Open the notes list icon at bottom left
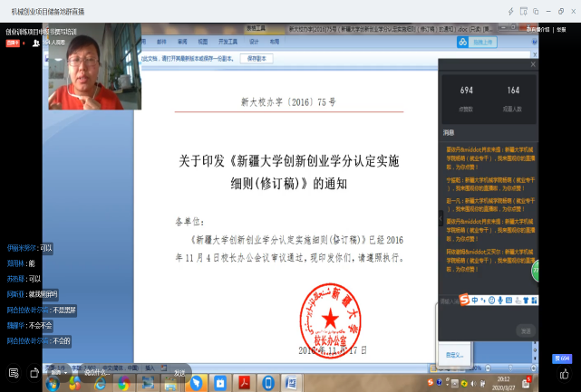Image resolution: width=581 pixels, height=392 pixels. point(14,373)
